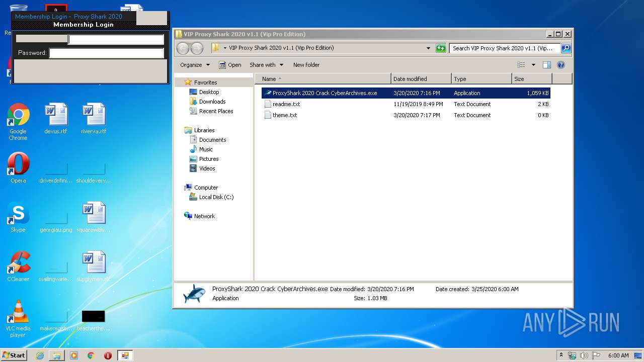The image size is (644, 362).
Task: Click the folder icon in address bar
Action: point(215,48)
